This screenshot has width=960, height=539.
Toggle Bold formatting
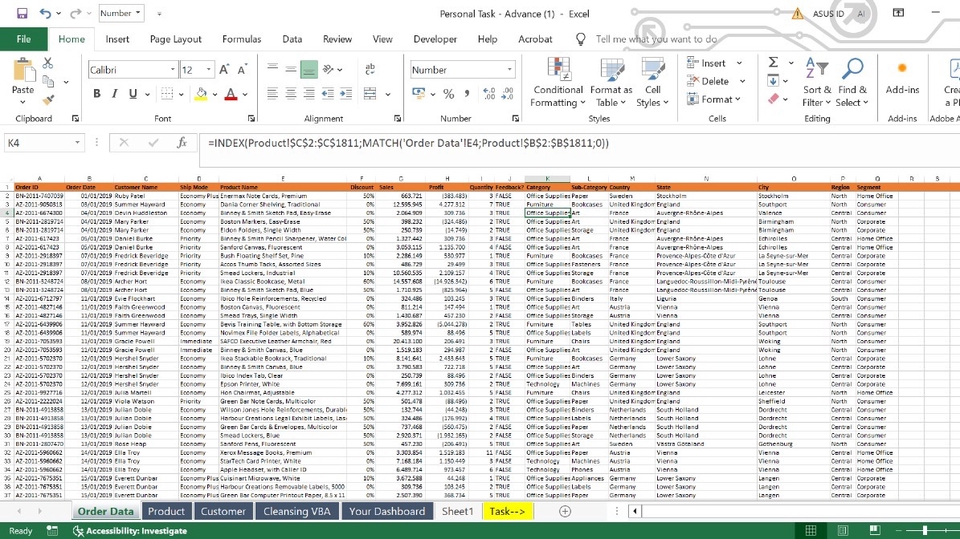[97, 94]
